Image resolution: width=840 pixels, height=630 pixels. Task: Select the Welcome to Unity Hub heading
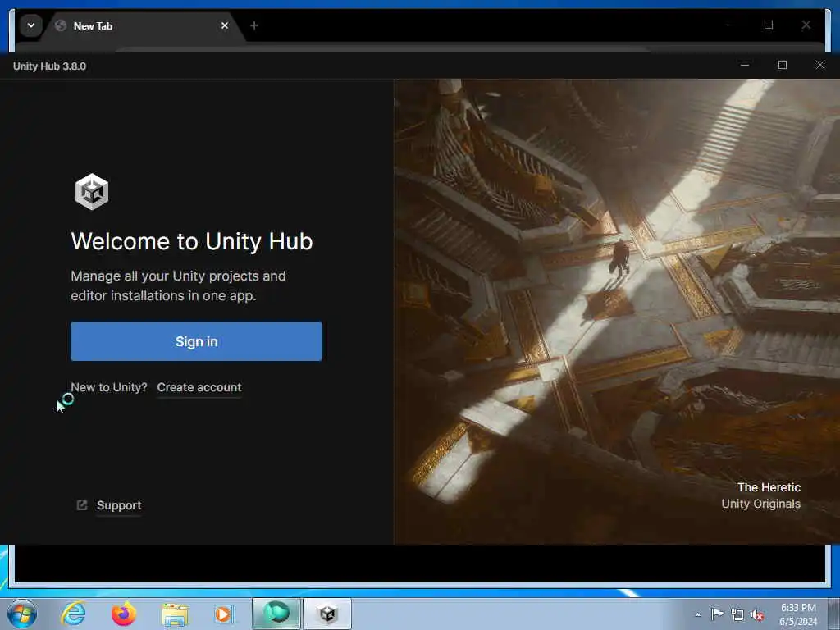(x=192, y=241)
